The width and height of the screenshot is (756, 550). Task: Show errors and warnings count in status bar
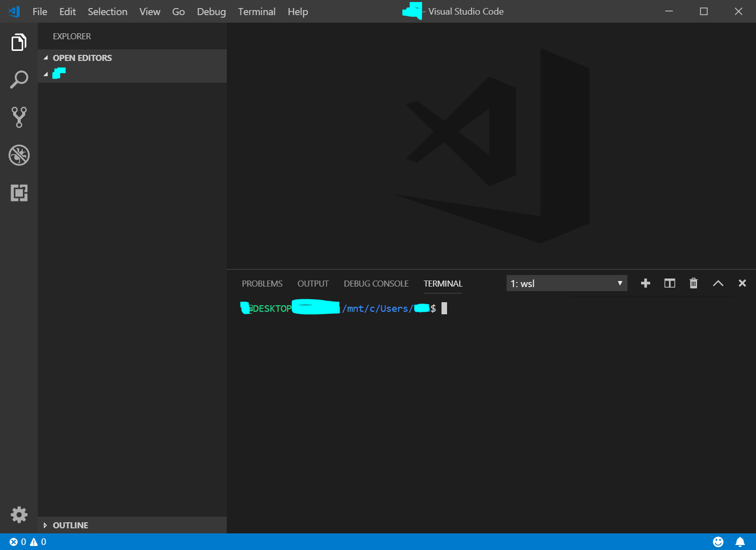tap(28, 542)
